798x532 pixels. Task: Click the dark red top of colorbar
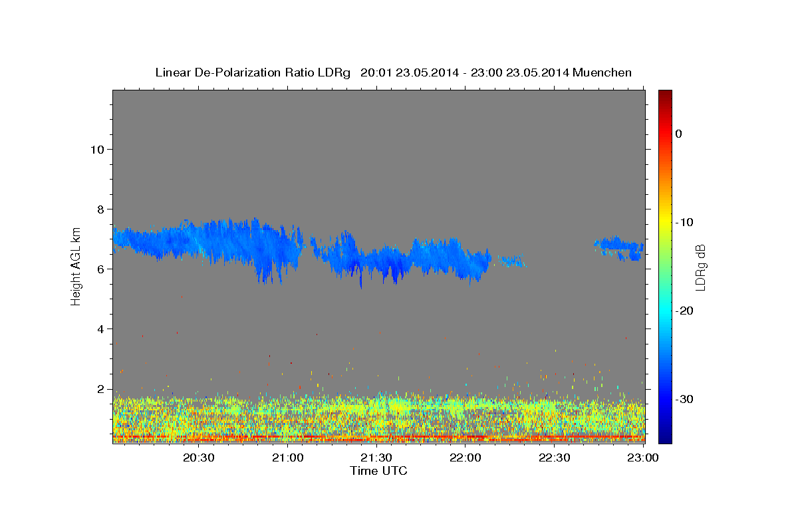click(x=665, y=94)
